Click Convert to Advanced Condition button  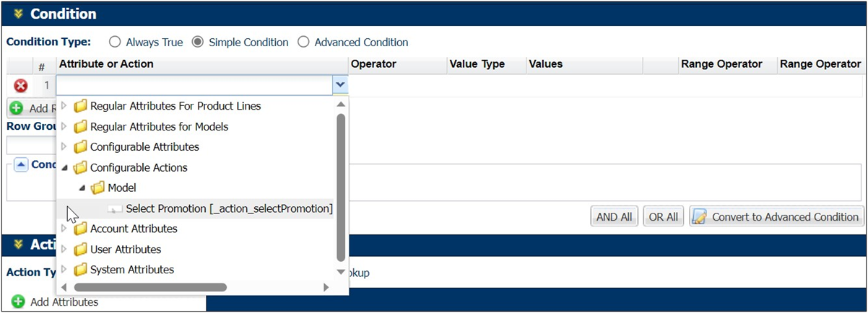pos(776,217)
